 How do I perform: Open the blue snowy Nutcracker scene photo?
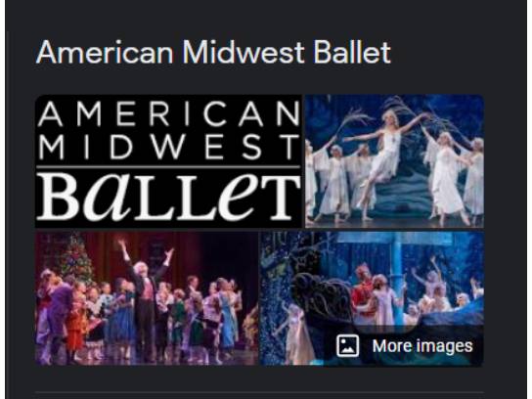click(372, 298)
